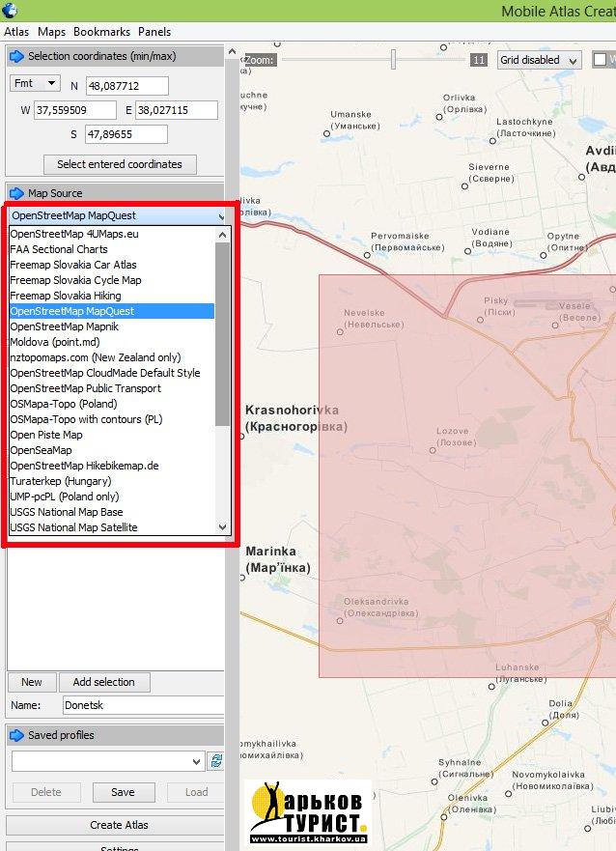The width and height of the screenshot is (616, 851).
Task: Open the saved profiles combo box
Action: tap(107, 761)
